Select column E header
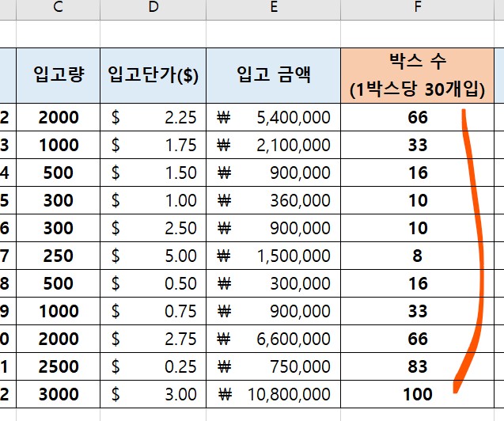The image size is (504, 421). click(273, 9)
